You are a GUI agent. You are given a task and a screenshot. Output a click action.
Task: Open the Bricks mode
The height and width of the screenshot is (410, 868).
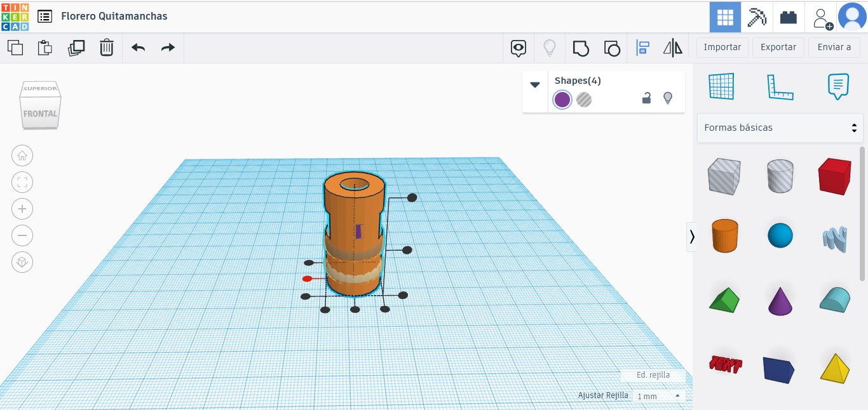point(789,17)
